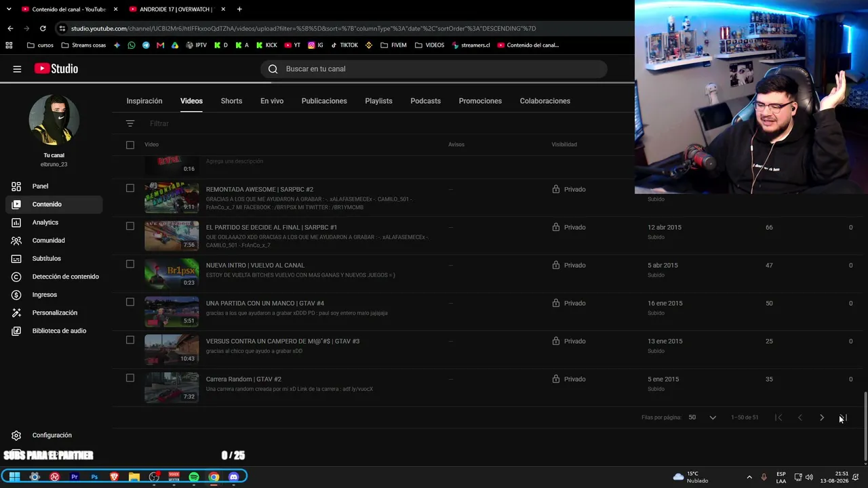Viewport: 868px width, 488px height.
Task: Switch to the Colaboraciones tab
Action: pos(545,101)
